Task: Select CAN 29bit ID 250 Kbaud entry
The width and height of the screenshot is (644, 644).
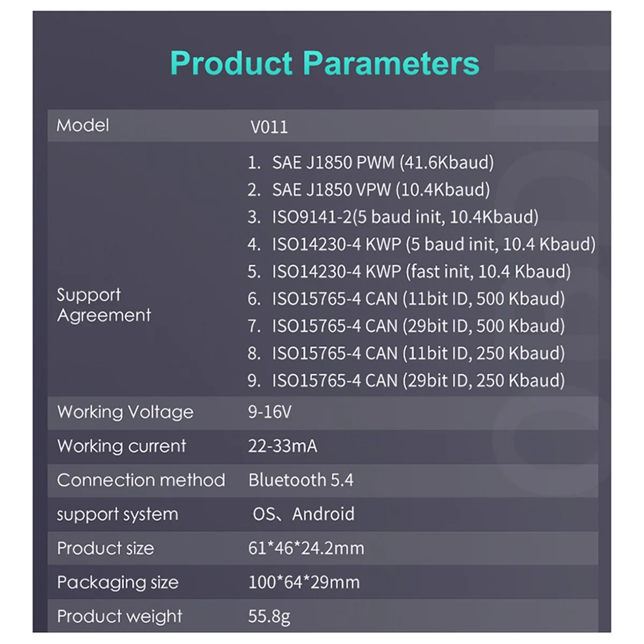Action: (406, 381)
